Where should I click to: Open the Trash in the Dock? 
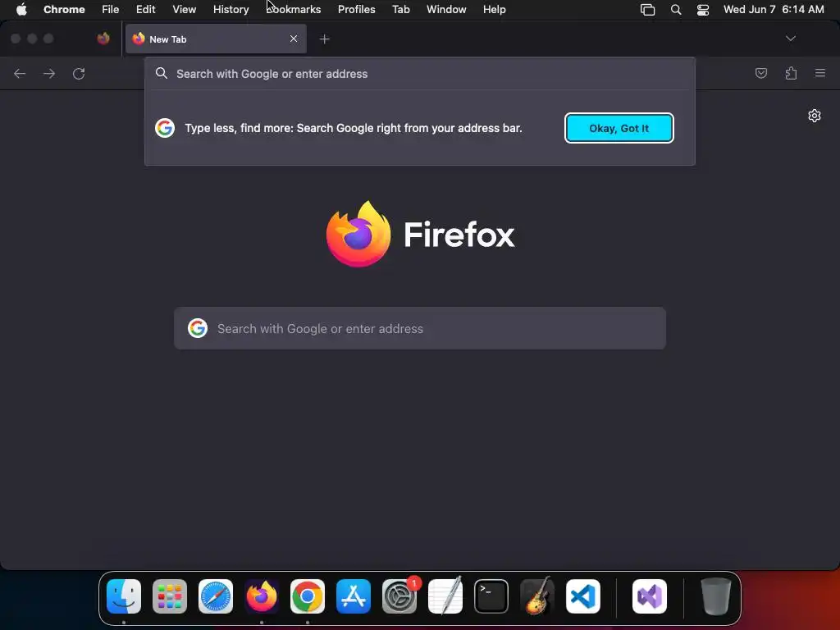click(x=715, y=596)
